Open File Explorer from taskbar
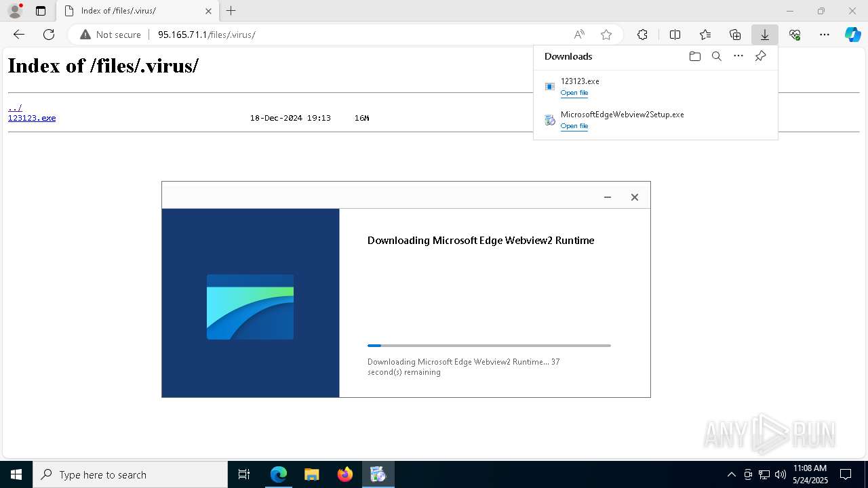Image resolution: width=868 pixels, height=488 pixels. 311,474
